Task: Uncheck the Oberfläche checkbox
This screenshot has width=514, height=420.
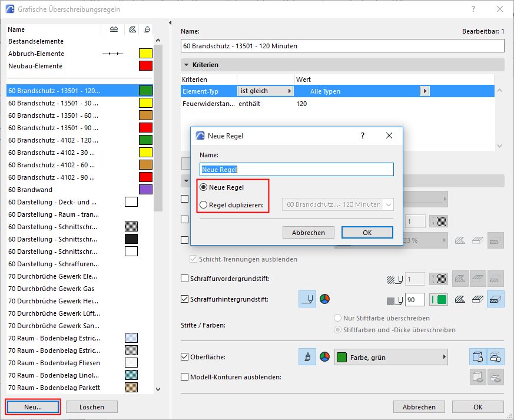Action: pyautogui.click(x=184, y=357)
